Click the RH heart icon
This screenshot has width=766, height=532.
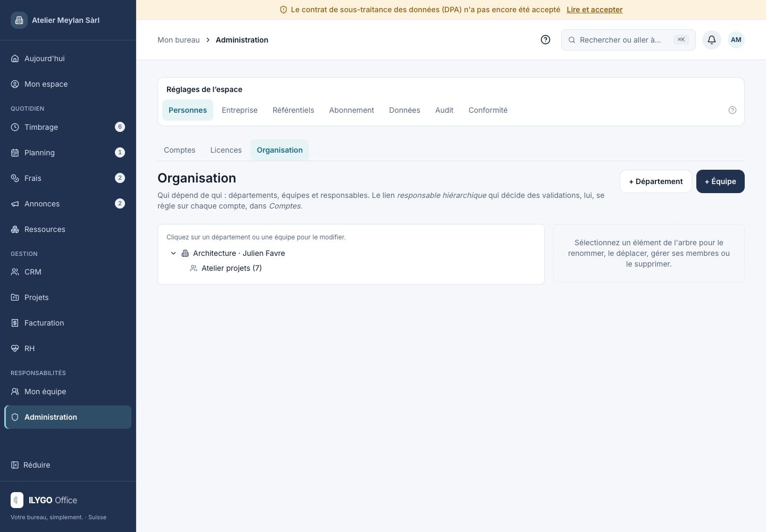point(15,348)
